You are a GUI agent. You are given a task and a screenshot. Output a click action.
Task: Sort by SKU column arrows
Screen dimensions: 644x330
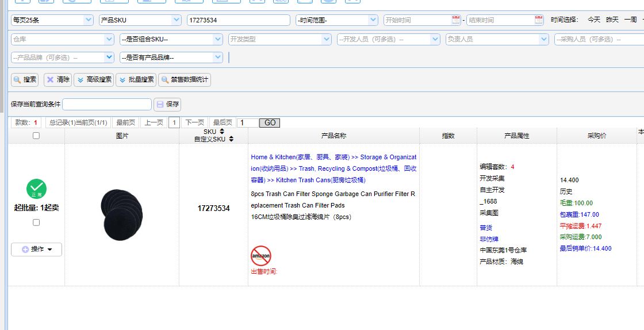[222, 131]
